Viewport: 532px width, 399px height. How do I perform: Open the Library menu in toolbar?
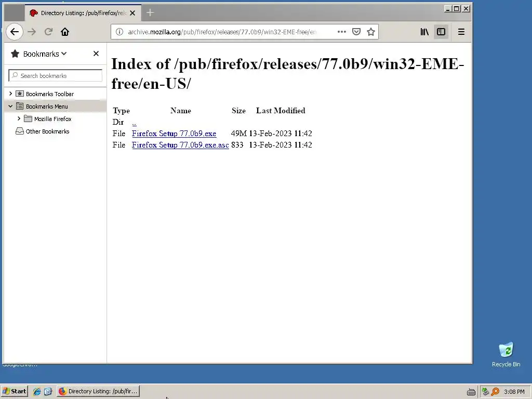(424, 32)
